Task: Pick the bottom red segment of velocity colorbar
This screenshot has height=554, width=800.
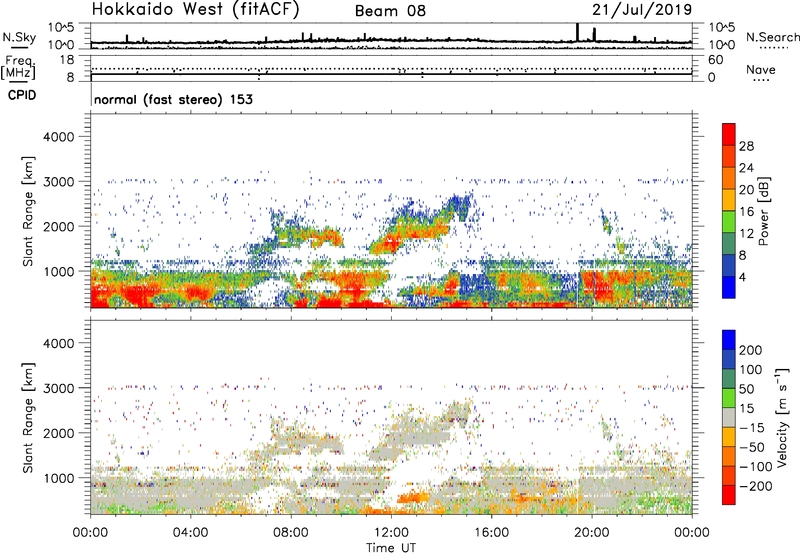Action: (x=729, y=495)
